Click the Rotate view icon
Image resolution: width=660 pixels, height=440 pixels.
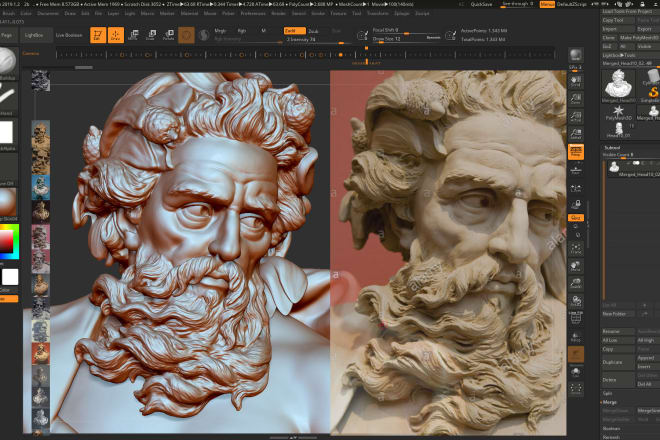click(x=576, y=302)
